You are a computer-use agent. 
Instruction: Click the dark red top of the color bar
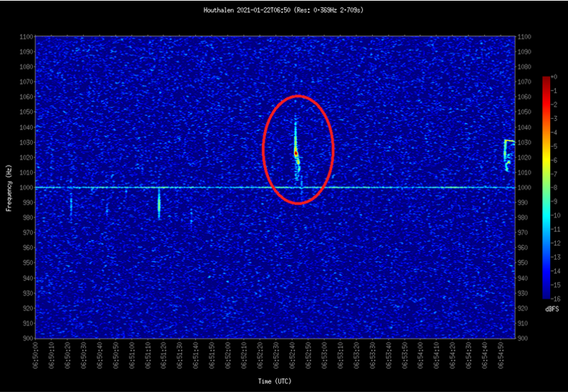[x=546, y=79]
